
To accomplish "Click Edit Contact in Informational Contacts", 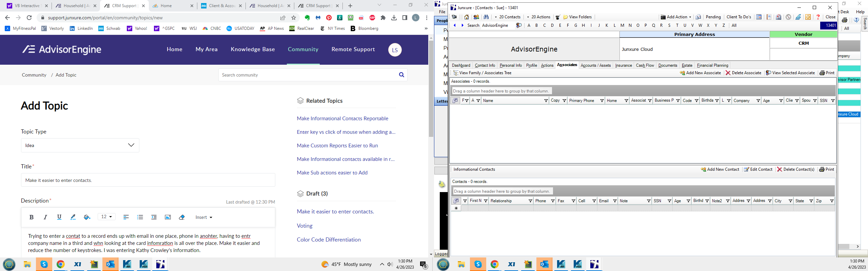I will (758, 169).
